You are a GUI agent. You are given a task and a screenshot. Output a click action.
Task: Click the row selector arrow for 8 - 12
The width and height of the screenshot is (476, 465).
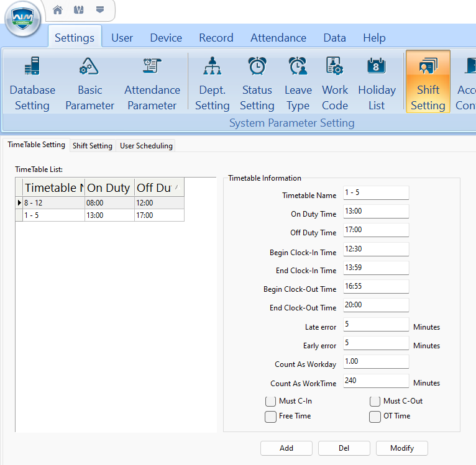pyautogui.click(x=19, y=202)
